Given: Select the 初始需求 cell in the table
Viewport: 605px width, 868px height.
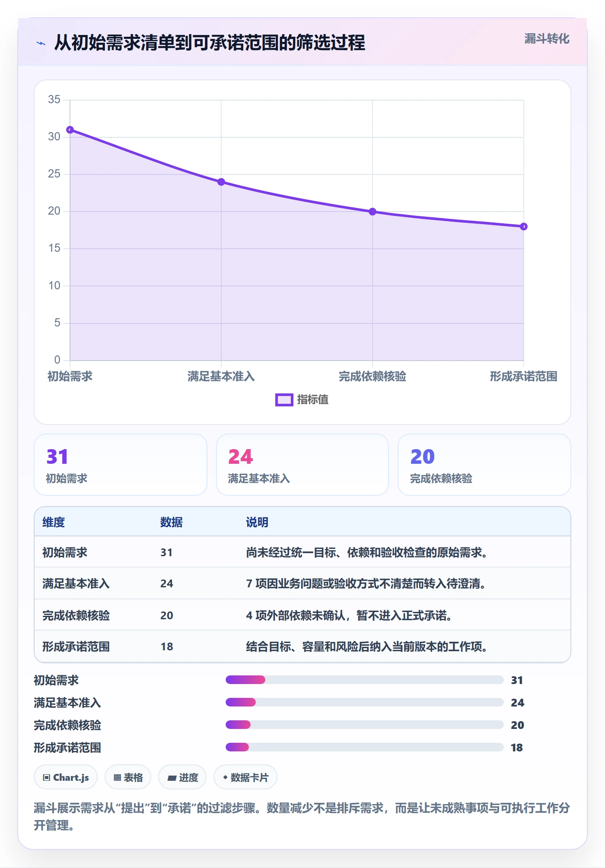Looking at the screenshot, I should [65, 552].
